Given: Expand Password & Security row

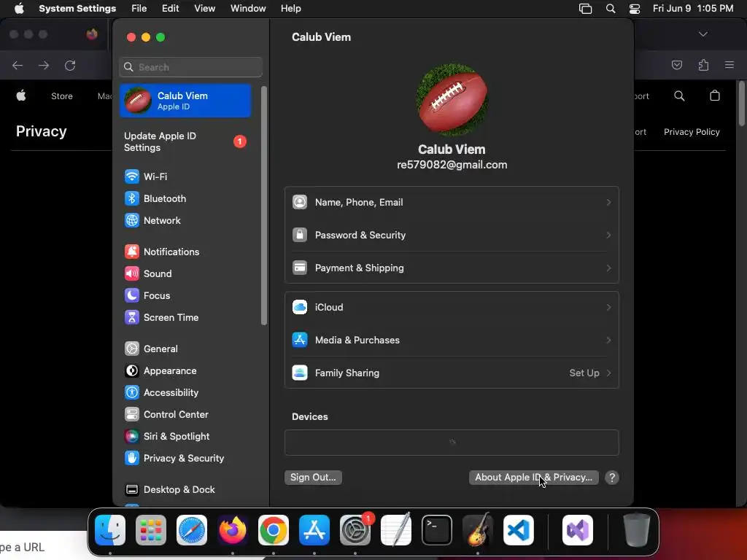Looking at the screenshot, I should [452, 236].
